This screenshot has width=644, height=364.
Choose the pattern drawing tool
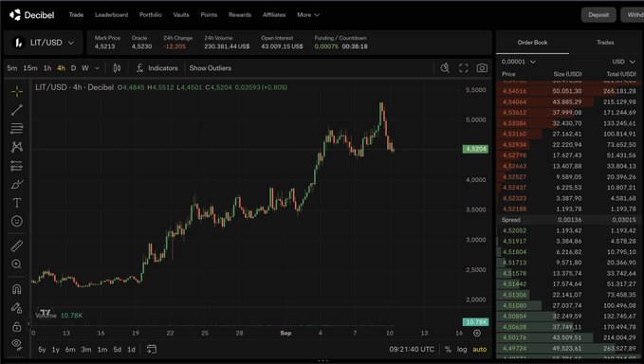pyautogui.click(x=17, y=147)
